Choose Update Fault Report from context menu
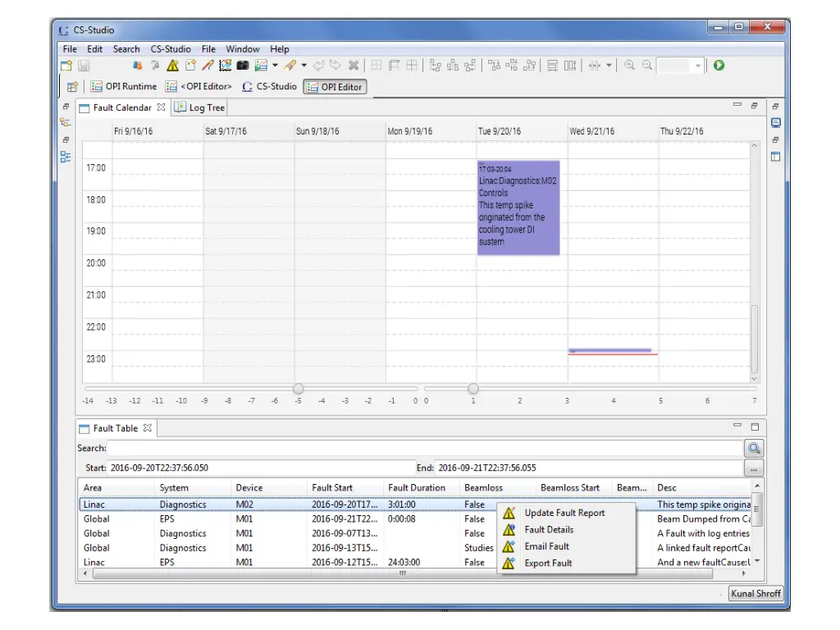 tap(566, 513)
